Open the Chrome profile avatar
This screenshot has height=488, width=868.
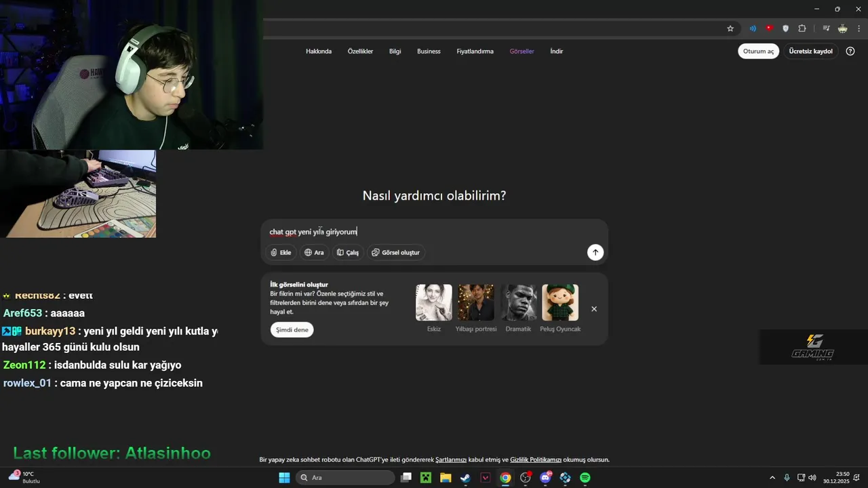coord(842,28)
